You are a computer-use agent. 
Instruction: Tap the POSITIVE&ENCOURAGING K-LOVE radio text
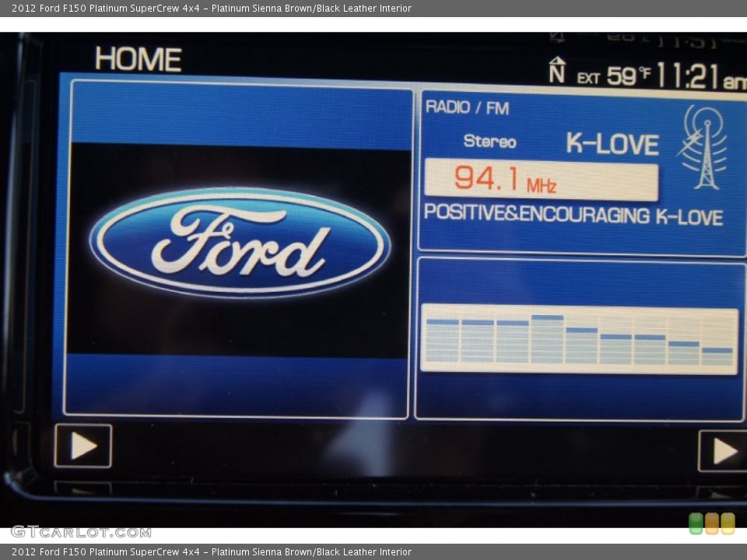(x=573, y=215)
